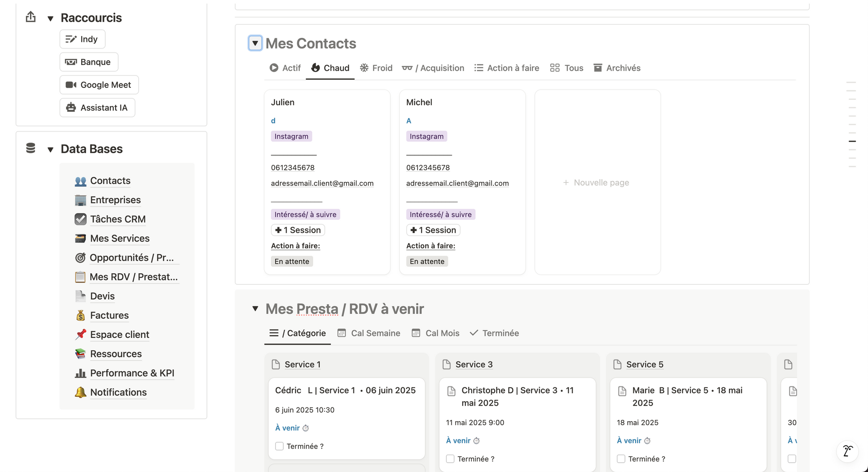Open Michel's contact card
The height and width of the screenshot is (472, 868).
462,182
